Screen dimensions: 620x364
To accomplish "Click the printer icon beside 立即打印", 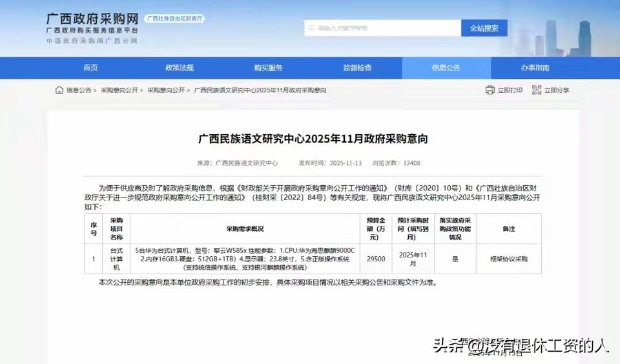I will (490, 90).
